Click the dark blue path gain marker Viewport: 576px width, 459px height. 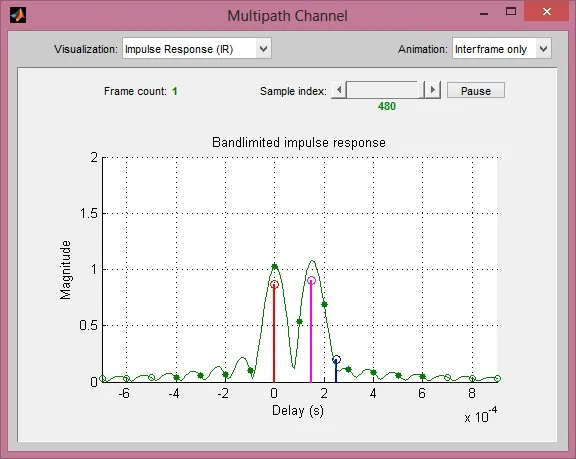point(336,359)
